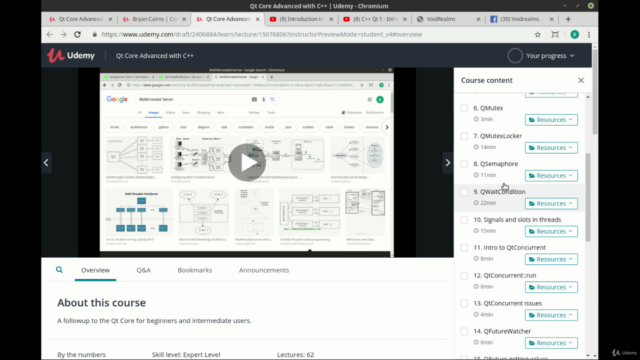640x360 pixels.
Task: Mark lecture 9 QWaitCondition complete
Action: tap(464, 192)
